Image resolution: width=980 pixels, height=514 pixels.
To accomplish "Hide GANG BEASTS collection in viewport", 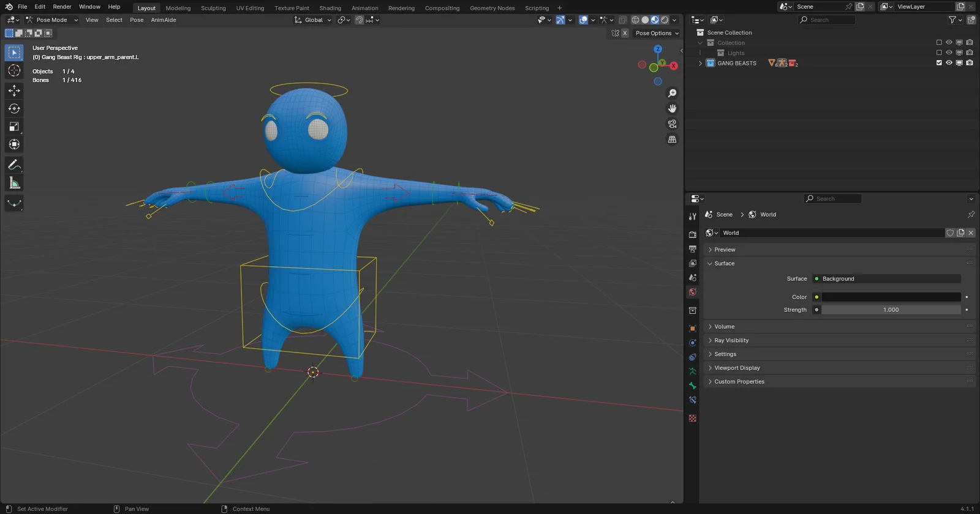I will [949, 63].
